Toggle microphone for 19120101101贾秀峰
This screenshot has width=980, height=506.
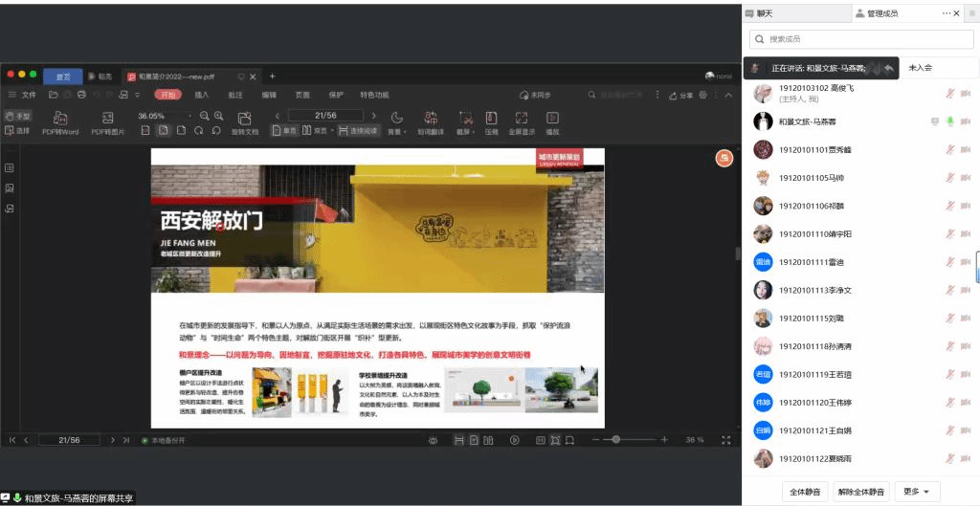[x=950, y=149]
